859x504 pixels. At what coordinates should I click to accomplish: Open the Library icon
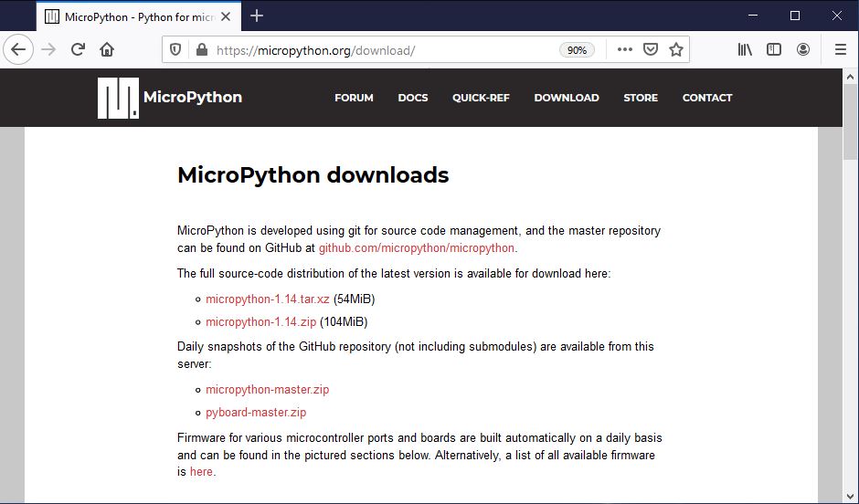(745, 50)
